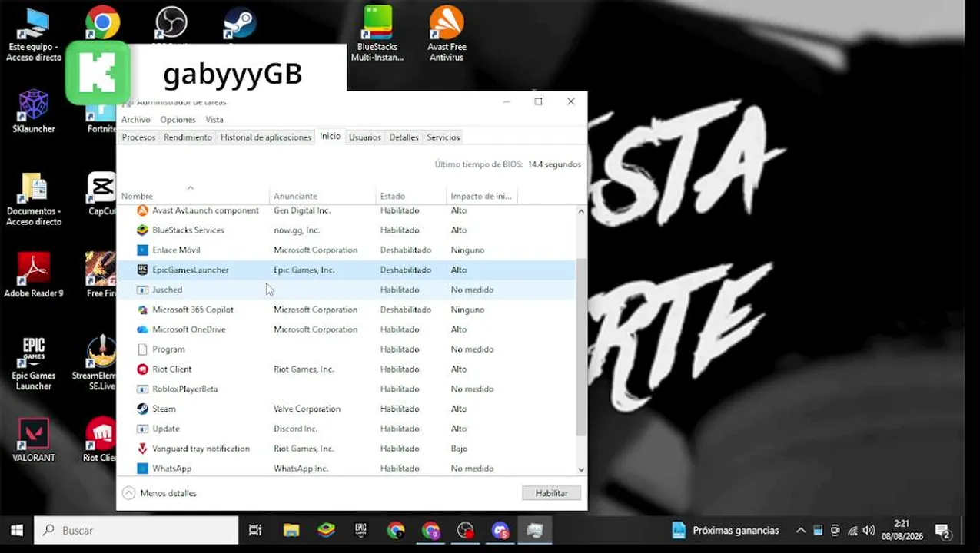This screenshot has width=980, height=553.
Task: Select the Enlace Móvil row
Action: [x=346, y=250]
